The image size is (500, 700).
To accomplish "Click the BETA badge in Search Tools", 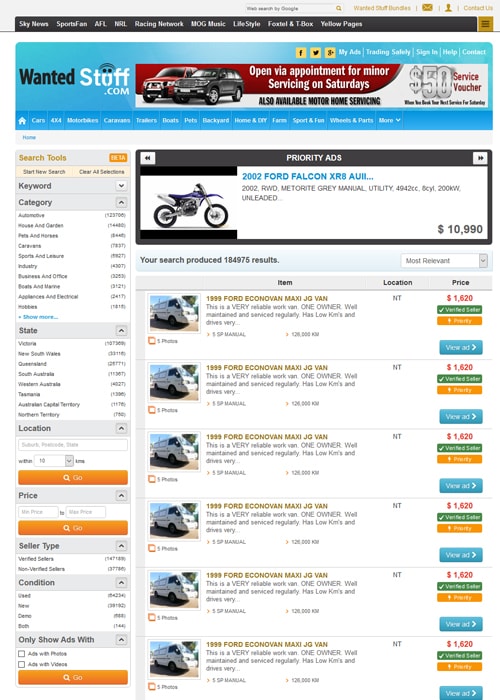I will [118, 158].
